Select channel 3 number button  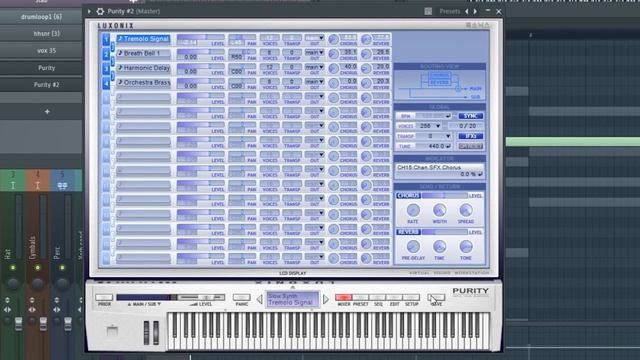point(106,69)
